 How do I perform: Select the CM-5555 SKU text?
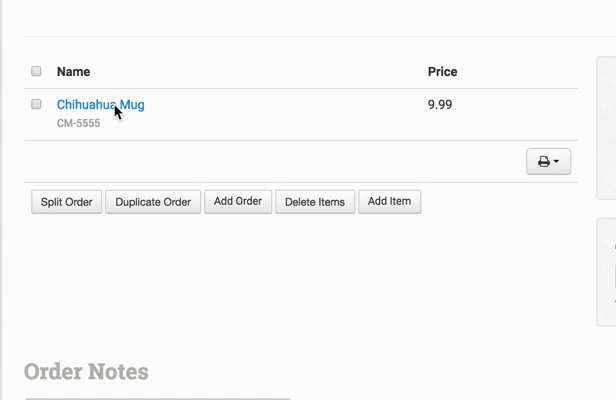(x=78, y=123)
